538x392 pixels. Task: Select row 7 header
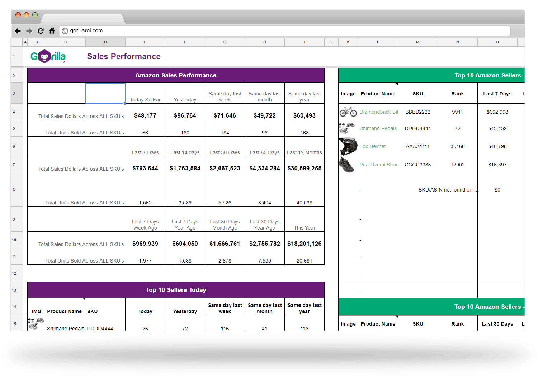[x=17, y=165]
